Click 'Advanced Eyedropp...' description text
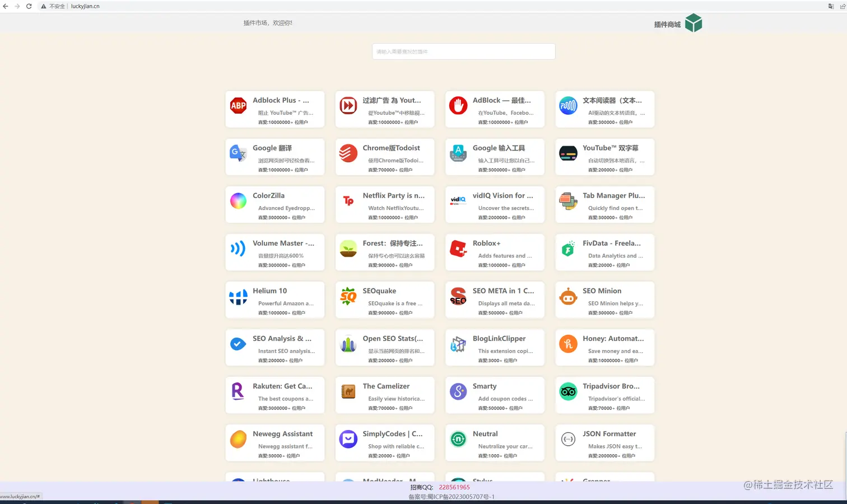Screen dimensions: 847x504 pyautogui.click(x=286, y=208)
